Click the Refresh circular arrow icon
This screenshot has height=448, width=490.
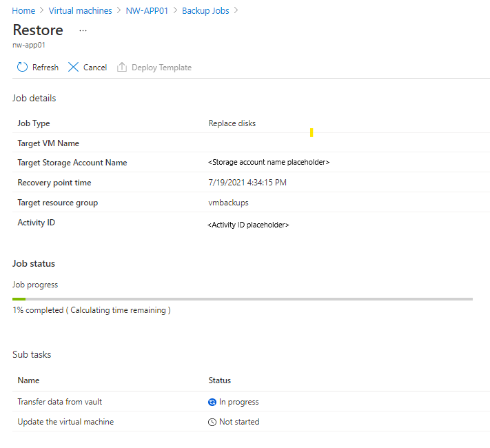22,67
